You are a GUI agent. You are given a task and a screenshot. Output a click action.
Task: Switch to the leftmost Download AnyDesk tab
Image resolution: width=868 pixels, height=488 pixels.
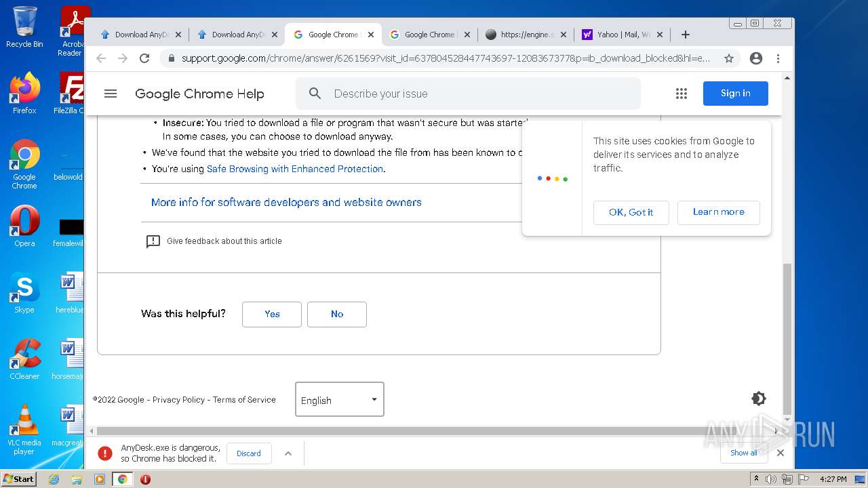pos(140,35)
